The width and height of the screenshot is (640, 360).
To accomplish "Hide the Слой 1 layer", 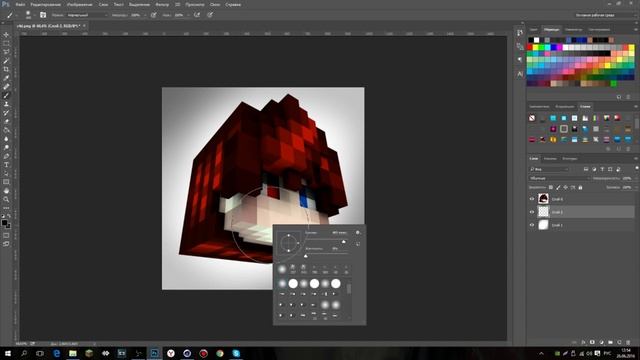I will pos(532,225).
